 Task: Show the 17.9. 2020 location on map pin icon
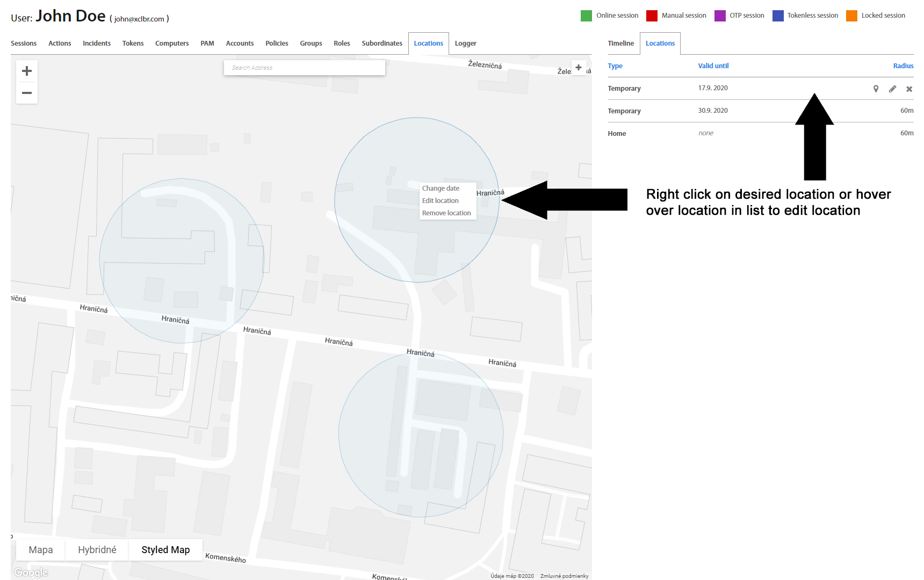pos(876,89)
